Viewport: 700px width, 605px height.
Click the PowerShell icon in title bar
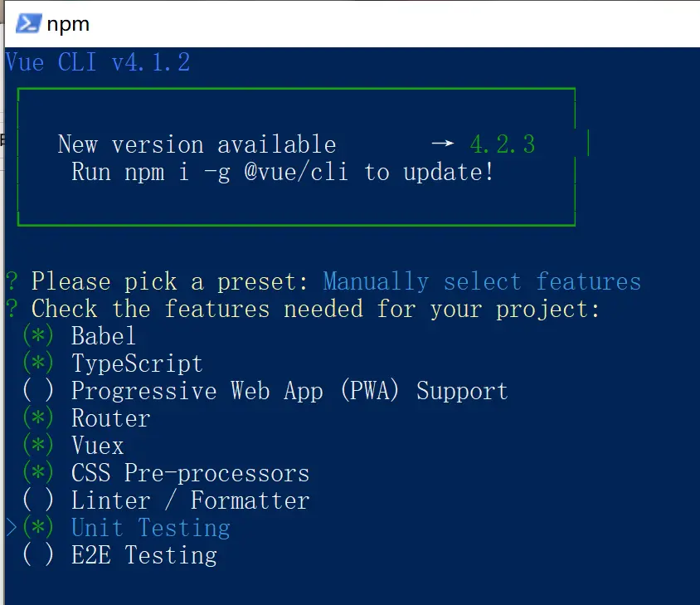pyautogui.click(x=27, y=23)
